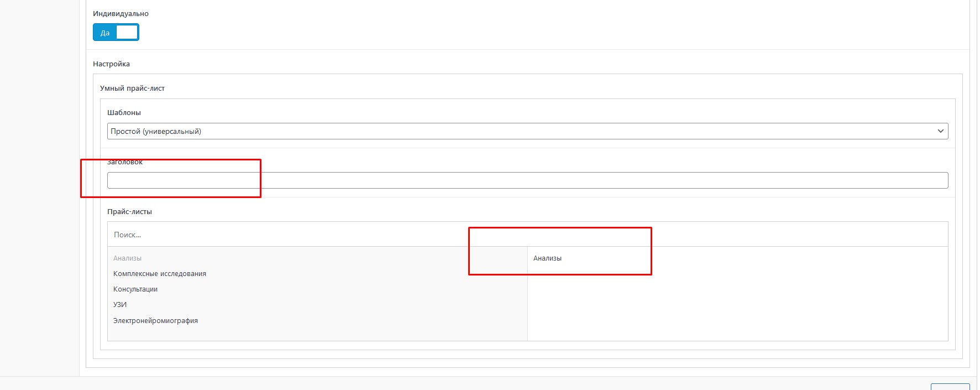Remove Анализы from the selected right column
The height and width of the screenshot is (390, 980).
pos(547,258)
